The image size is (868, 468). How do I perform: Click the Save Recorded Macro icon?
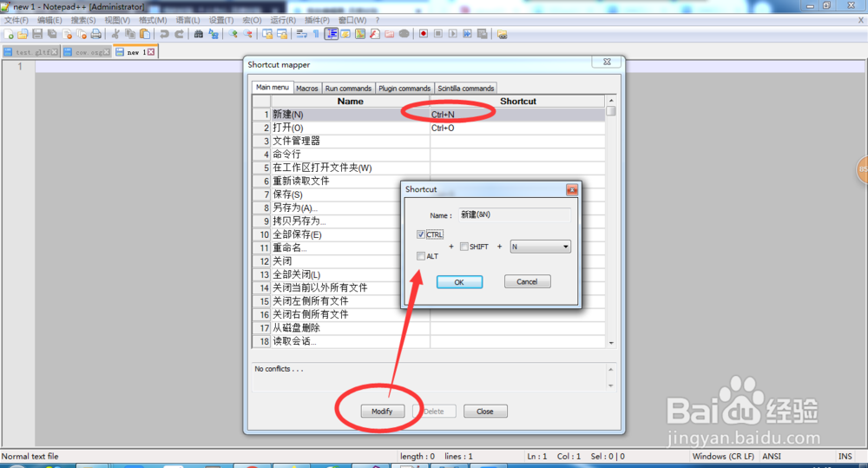coord(482,35)
